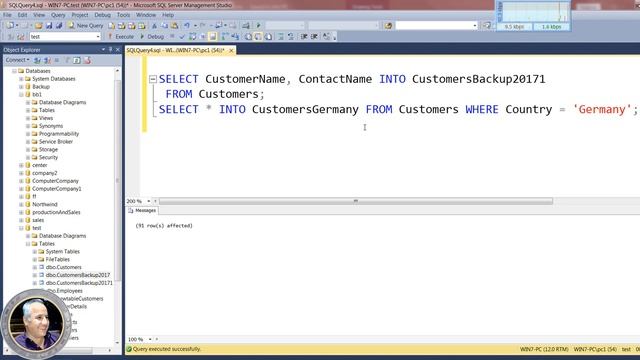
Task: Click the Execute query button
Action: point(121,36)
